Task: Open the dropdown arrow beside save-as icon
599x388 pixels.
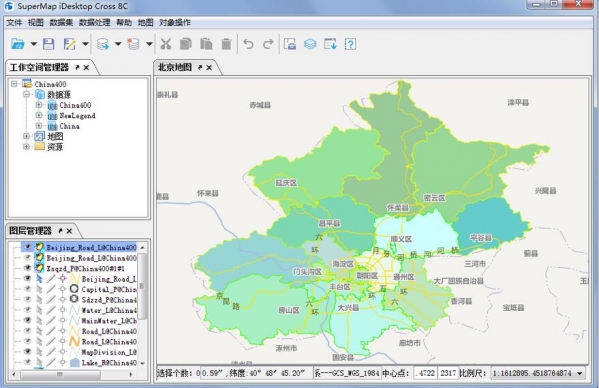Action: 85,44
